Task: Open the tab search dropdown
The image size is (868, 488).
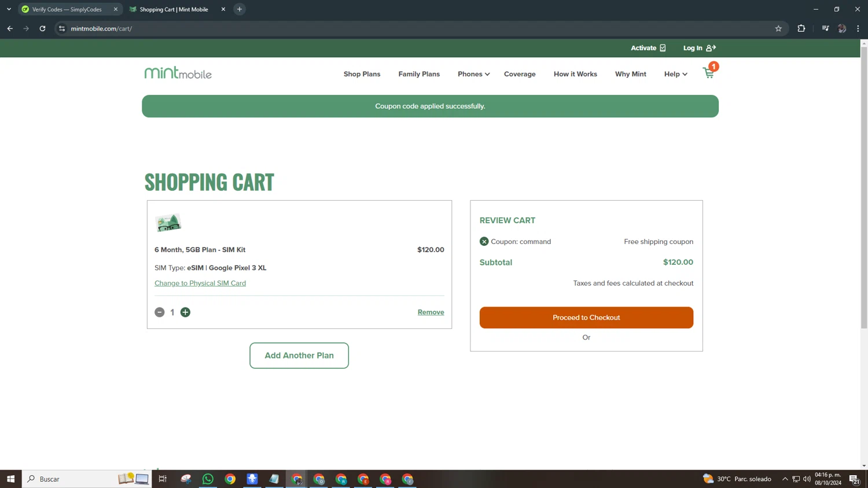Action: pos(9,9)
